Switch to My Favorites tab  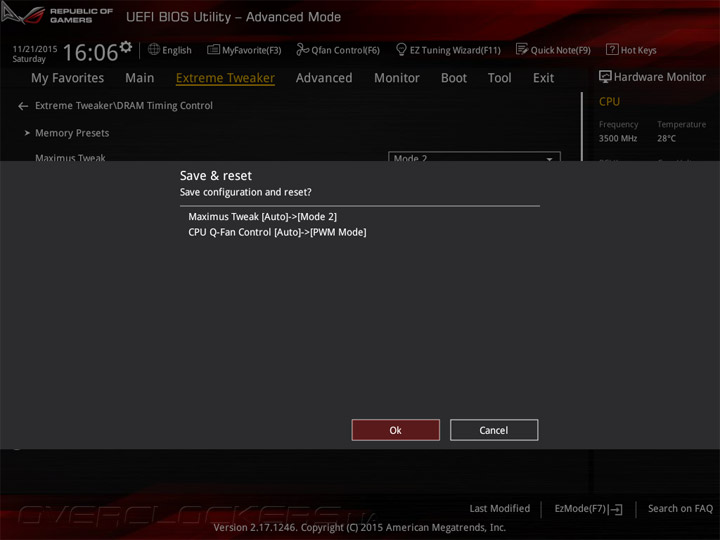(68, 78)
